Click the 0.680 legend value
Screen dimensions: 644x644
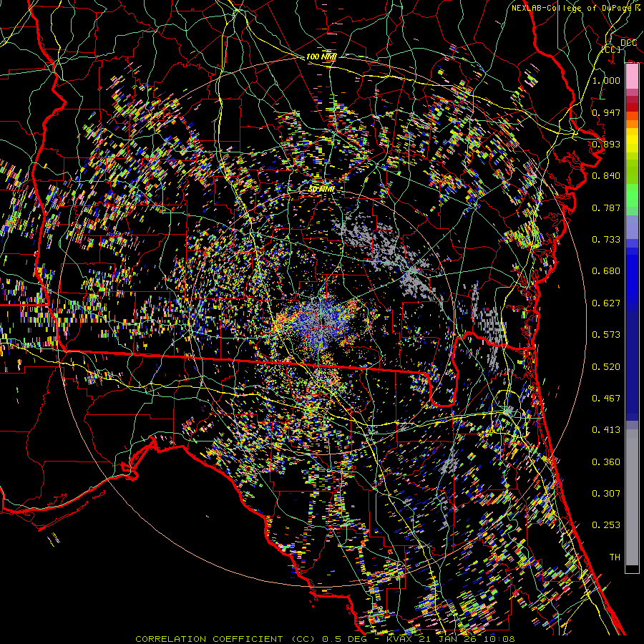pos(606,270)
